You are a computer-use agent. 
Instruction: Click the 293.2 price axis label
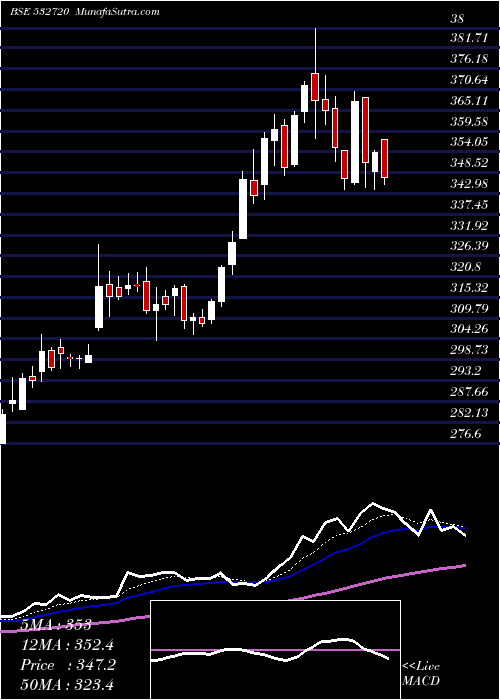(x=466, y=371)
